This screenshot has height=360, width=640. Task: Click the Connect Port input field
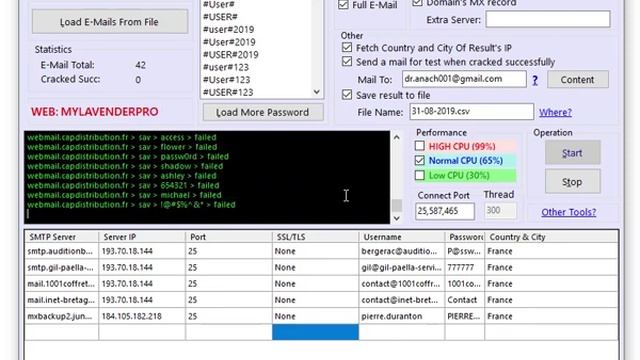445,211
